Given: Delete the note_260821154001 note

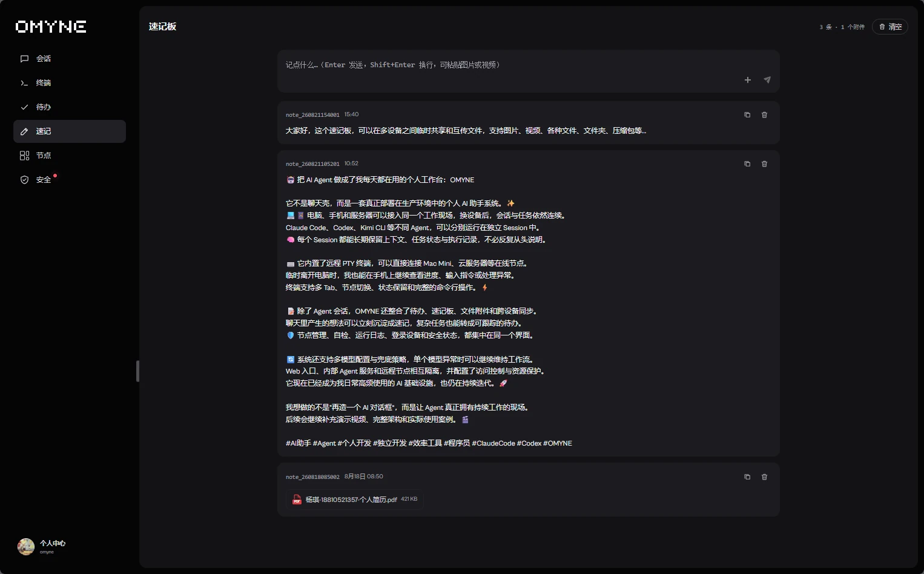Looking at the screenshot, I should [x=764, y=115].
